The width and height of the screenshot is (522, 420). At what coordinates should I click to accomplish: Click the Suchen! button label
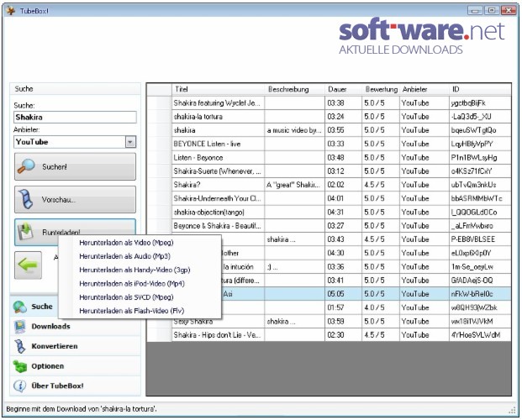pyautogui.click(x=55, y=166)
